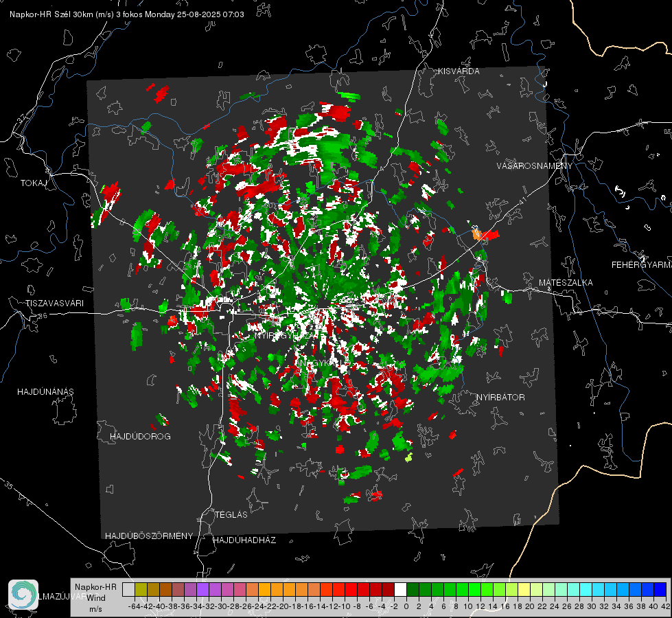Select the pale yellow swatch near 18
The image size is (672, 618).
point(524,590)
